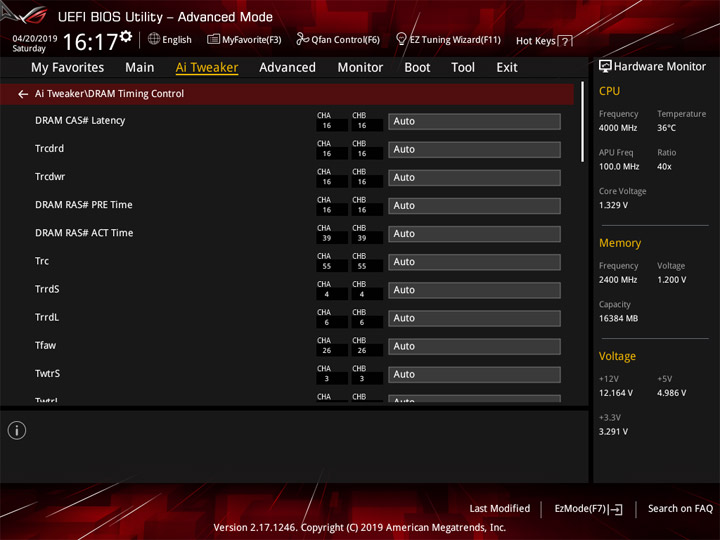Click the 16:17 clock display
The width and height of the screenshot is (720, 540).
(90, 42)
